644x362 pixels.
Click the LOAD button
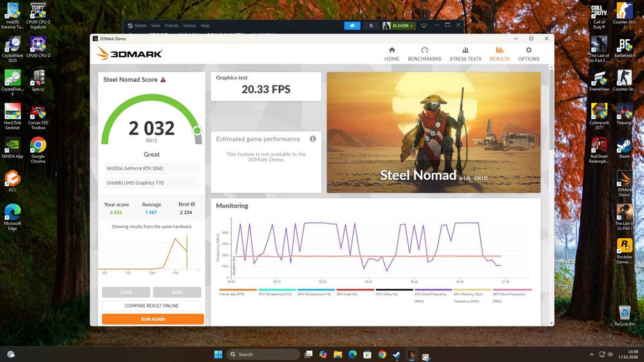126,292
